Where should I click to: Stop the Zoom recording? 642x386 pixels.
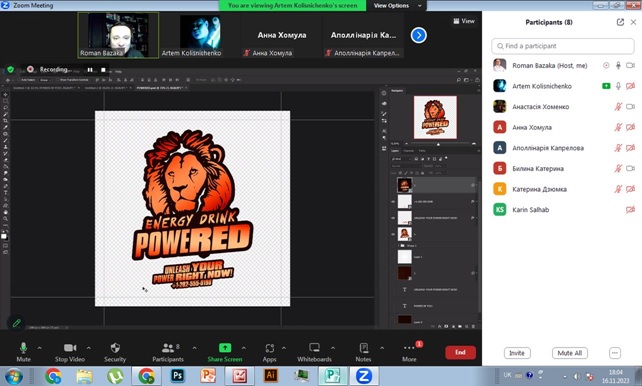[103, 70]
